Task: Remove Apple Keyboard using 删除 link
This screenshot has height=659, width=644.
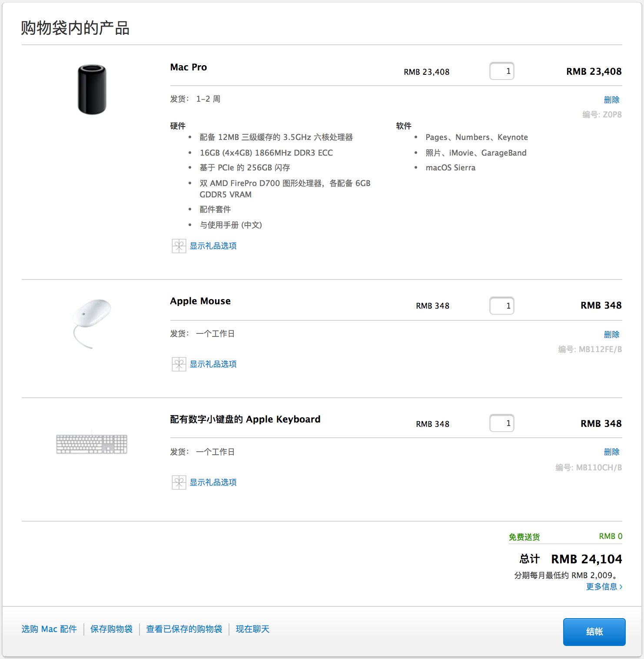Action: click(611, 452)
